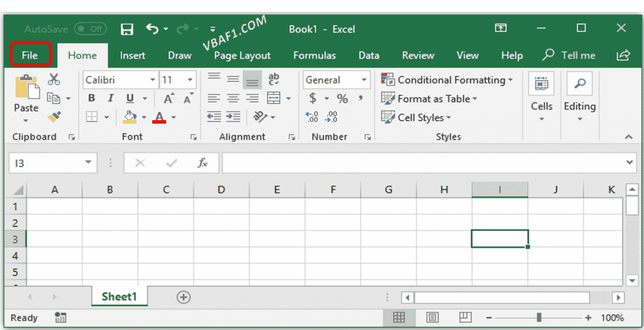The width and height of the screenshot is (644, 330).
Task: Switch to the Formulas tab
Action: coord(314,55)
